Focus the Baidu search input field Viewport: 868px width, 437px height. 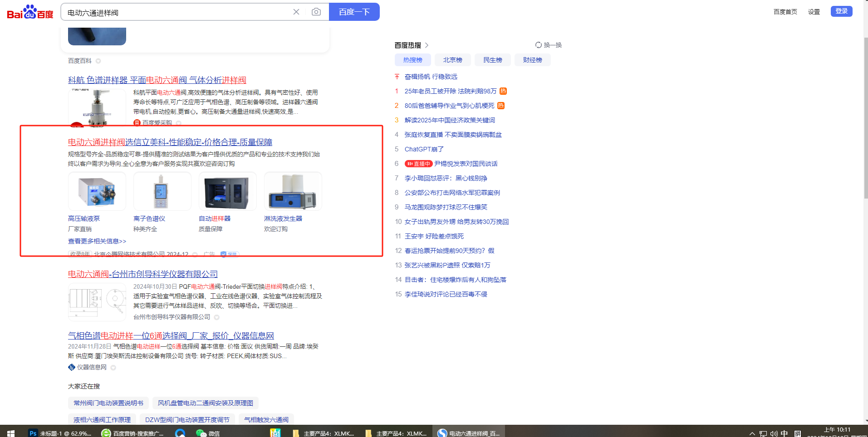tap(177, 12)
